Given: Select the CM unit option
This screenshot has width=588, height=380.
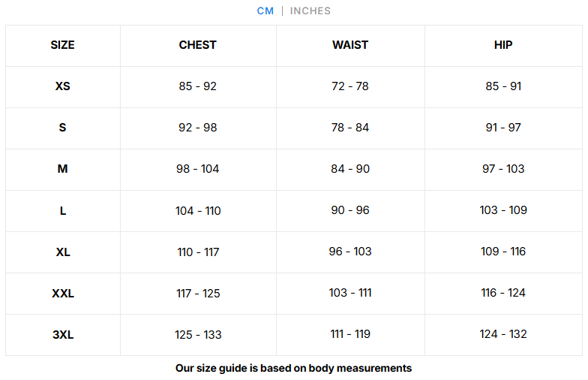Looking at the screenshot, I should coord(265,11).
